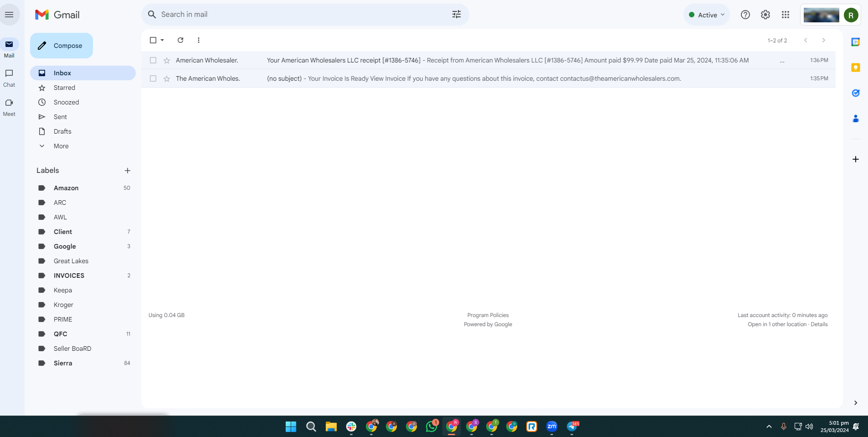Open the Inbox folder
The width and height of the screenshot is (868, 437).
pos(83,73)
